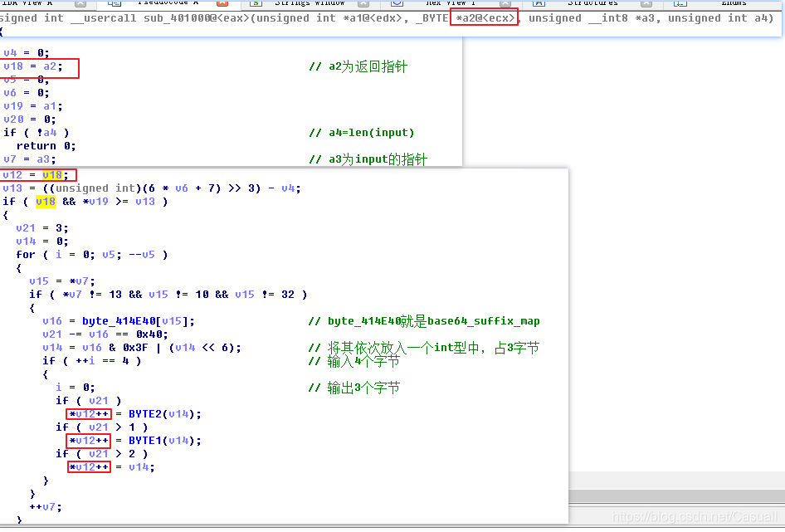Click the return 0; statement
The height and width of the screenshot is (532, 785).
[46, 146]
